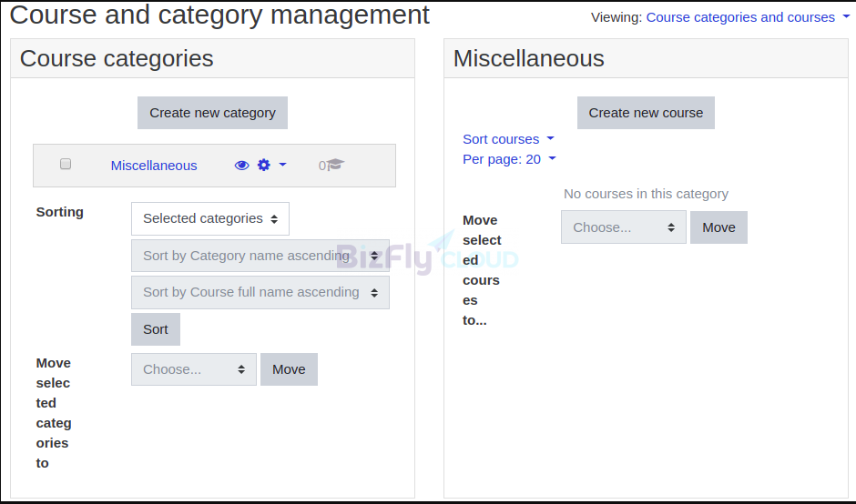The height and width of the screenshot is (504, 856).
Task: Click the graduation cap course count icon
Action: coord(336,164)
